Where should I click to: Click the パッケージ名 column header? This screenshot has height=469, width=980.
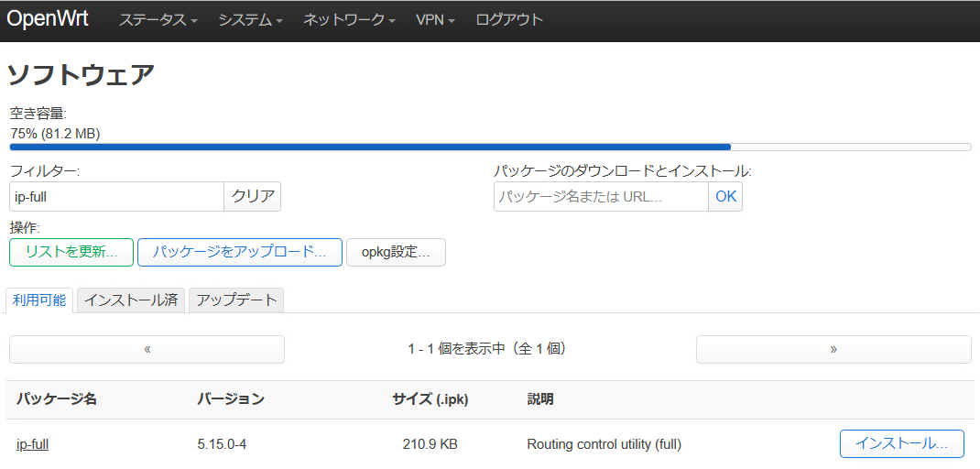pyautogui.click(x=56, y=399)
